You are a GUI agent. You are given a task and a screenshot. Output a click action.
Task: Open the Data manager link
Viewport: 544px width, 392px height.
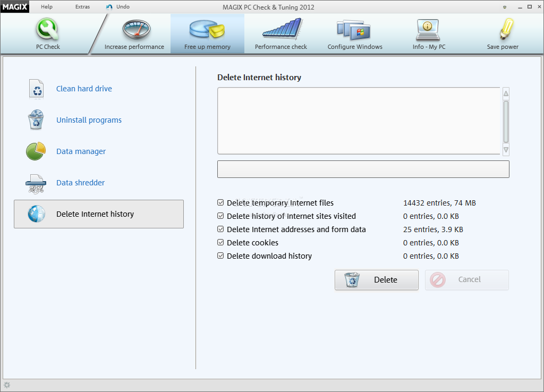click(x=81, y=151)
